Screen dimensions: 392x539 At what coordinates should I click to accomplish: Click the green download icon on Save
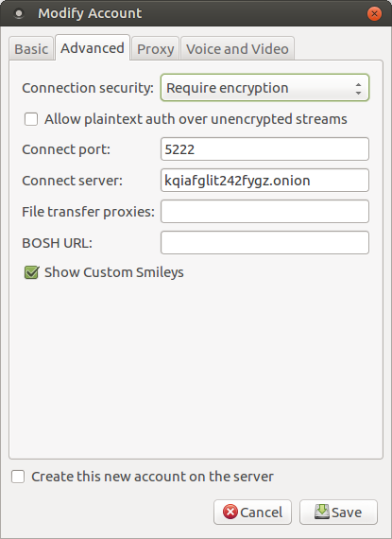coord(322,512)
